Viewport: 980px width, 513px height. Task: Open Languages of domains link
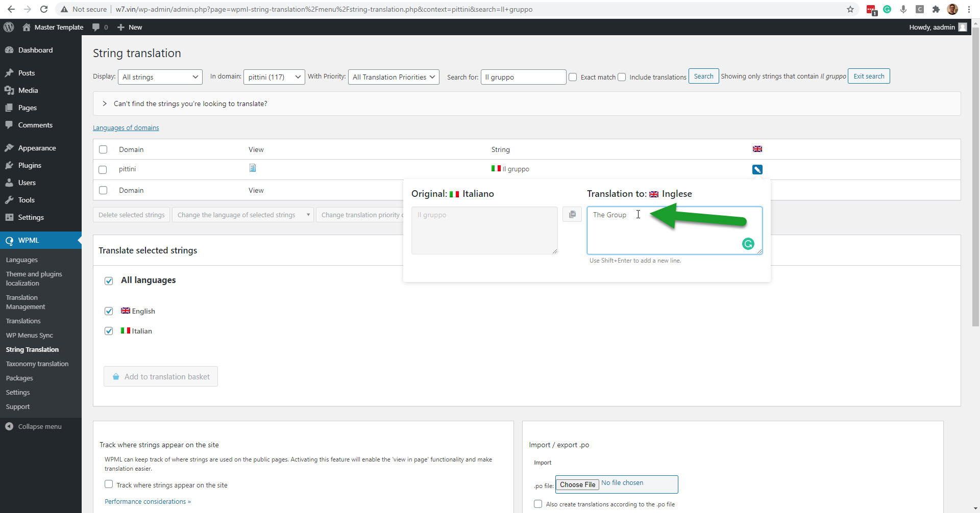tap(126, 127)
